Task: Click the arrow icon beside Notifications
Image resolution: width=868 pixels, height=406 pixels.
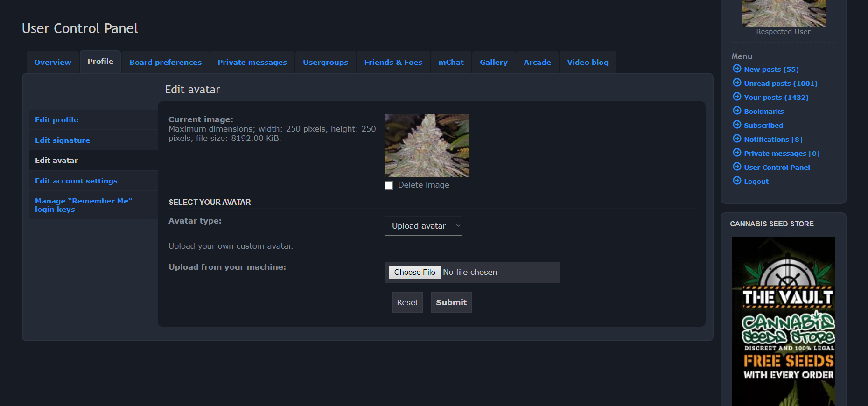Action: 737,139
